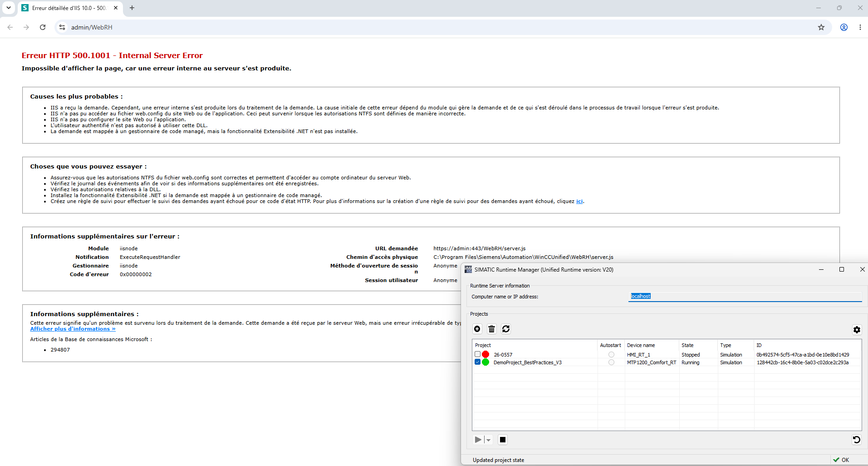
Task: Click the Simulation type cell of 26-0557
Action: click(731, 355)
